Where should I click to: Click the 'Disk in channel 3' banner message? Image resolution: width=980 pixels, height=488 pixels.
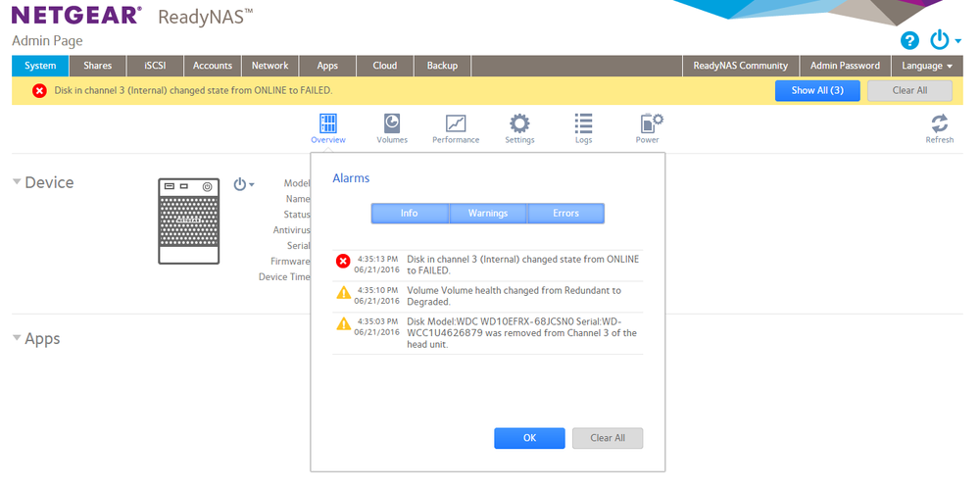(194, 90)
